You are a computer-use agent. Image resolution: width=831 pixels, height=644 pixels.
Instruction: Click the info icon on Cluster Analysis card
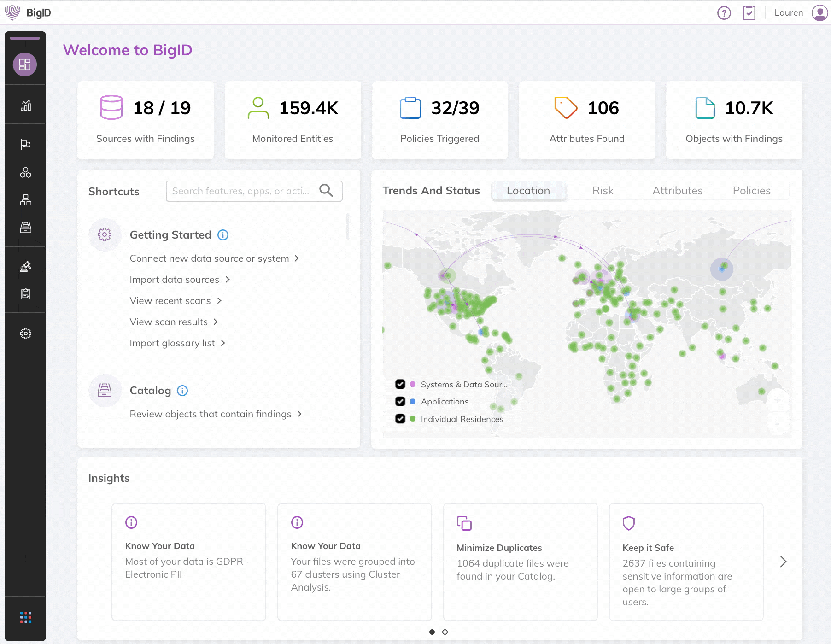297,522
